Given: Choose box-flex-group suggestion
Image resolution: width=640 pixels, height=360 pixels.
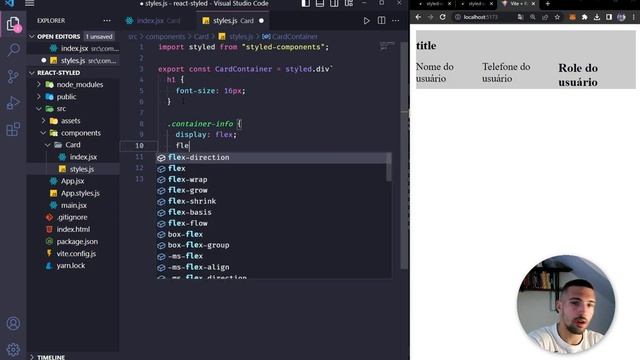Looking at the screenshot, I should pos(271,245).
